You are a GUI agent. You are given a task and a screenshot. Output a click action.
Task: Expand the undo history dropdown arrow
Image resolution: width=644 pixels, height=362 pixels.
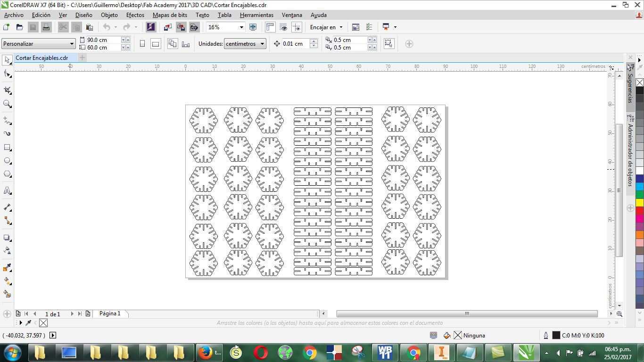tap(116, 27)
